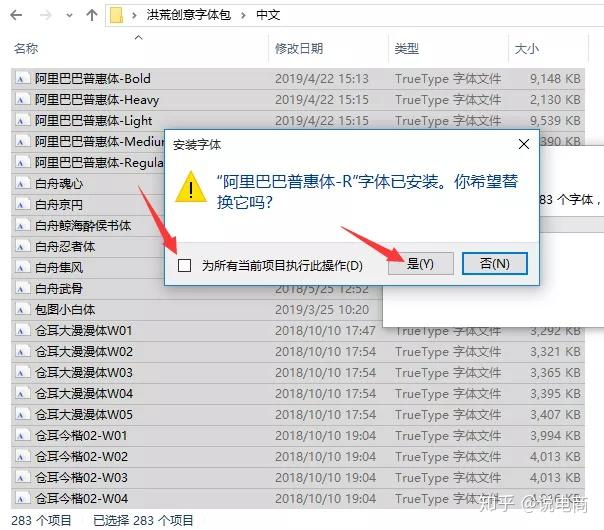Select file name 仓耳今楷02-W04

(x=81, y=498)
